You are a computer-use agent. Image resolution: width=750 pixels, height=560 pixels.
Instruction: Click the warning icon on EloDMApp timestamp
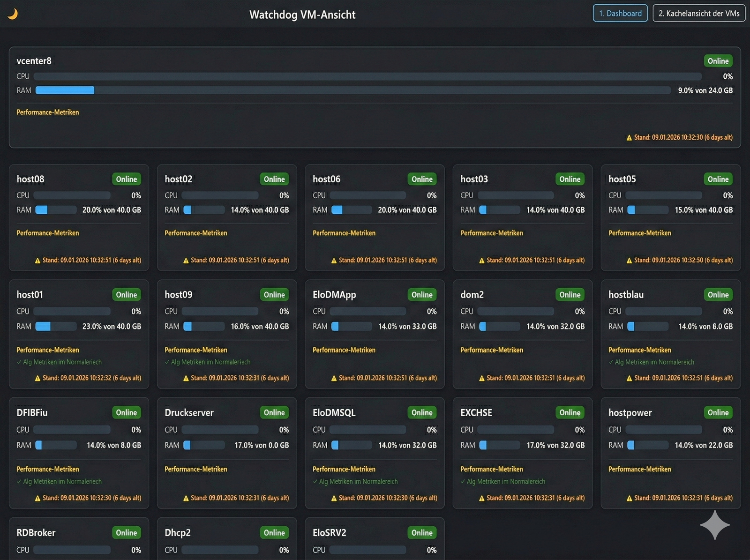(x=334, y=378)
